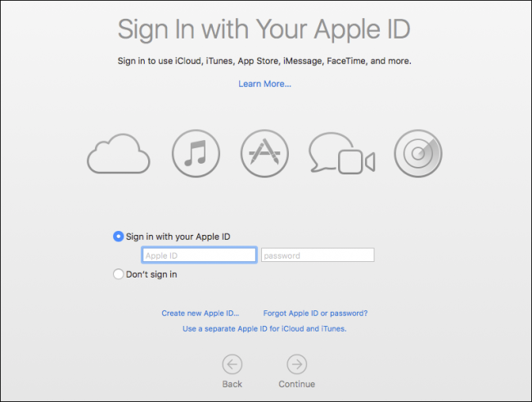Click the Find My Mac radar icon
This screenshot has width=532, height=402.
(x=418, y=153)
